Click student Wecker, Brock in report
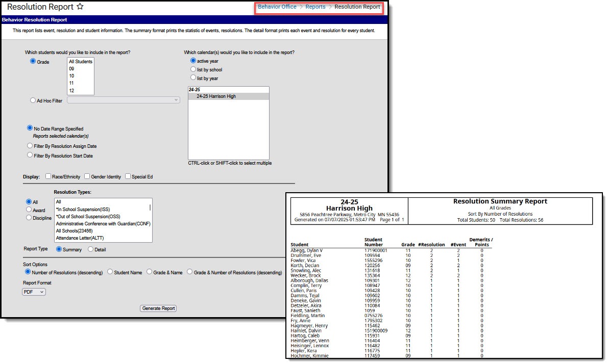608x364 pixels. click(x=306, y=276)
